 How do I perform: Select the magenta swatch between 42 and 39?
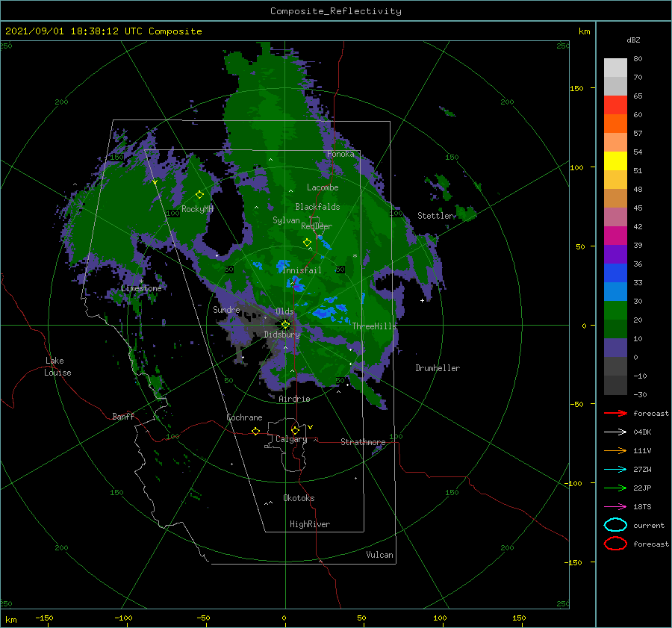coord(615,235)
